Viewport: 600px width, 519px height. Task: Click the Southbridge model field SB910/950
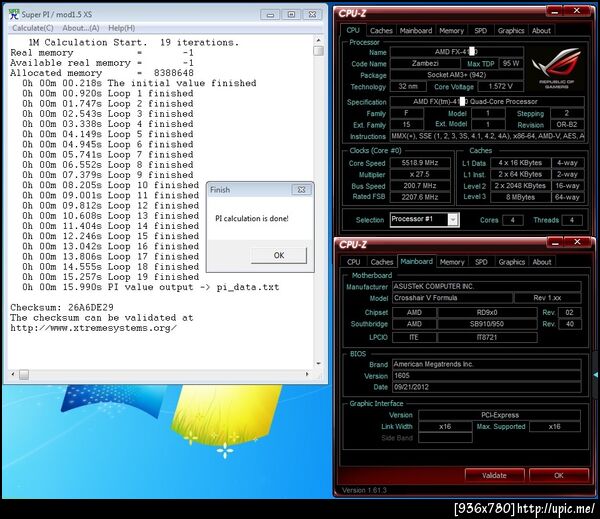click(x=487, y=324)
